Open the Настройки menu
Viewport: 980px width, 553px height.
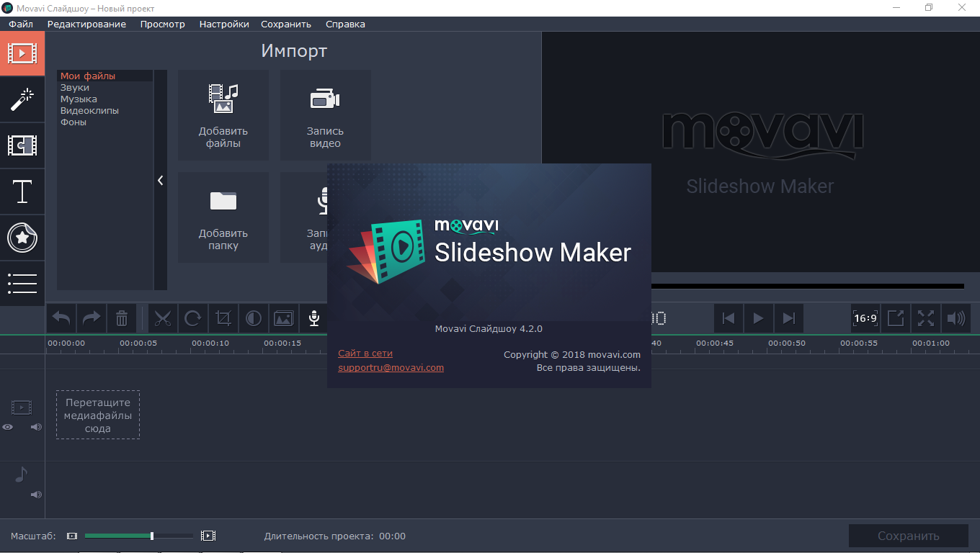click(224, 24)
